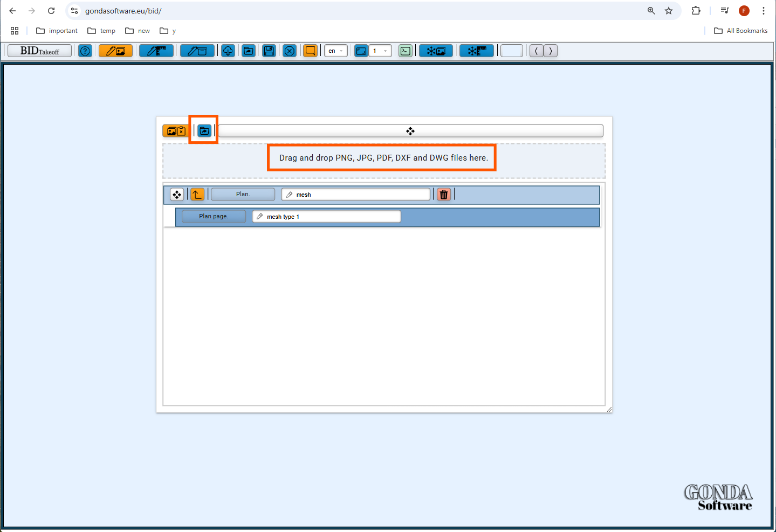776x532 pixels.
Task: Click the snowflake and ruler freeze icon
Action: [477, 51]
